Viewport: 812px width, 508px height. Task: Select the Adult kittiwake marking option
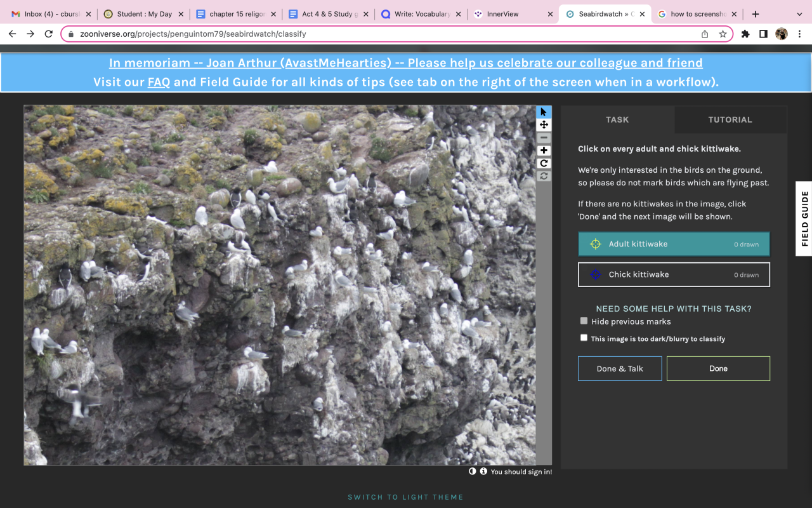[674, 244]
